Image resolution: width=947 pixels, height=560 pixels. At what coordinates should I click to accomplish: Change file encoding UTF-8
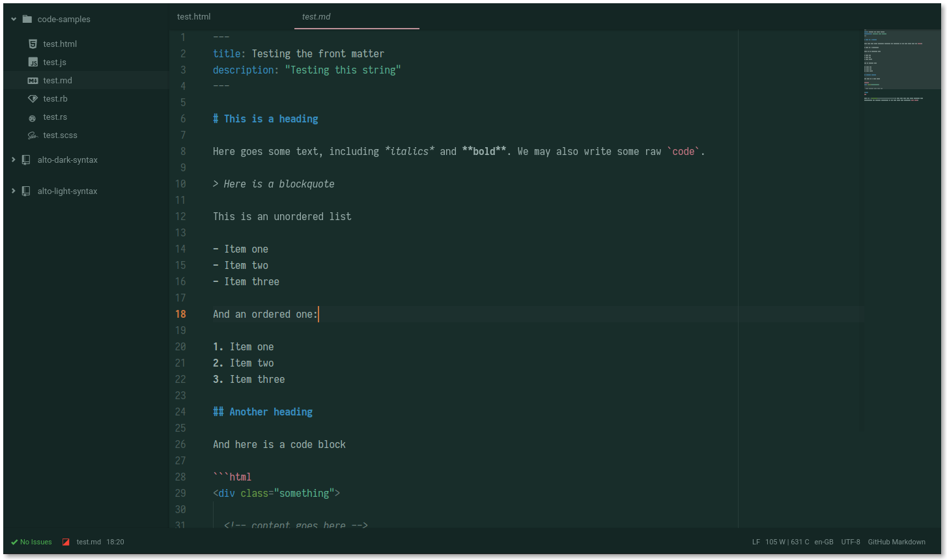coord(851,542)
